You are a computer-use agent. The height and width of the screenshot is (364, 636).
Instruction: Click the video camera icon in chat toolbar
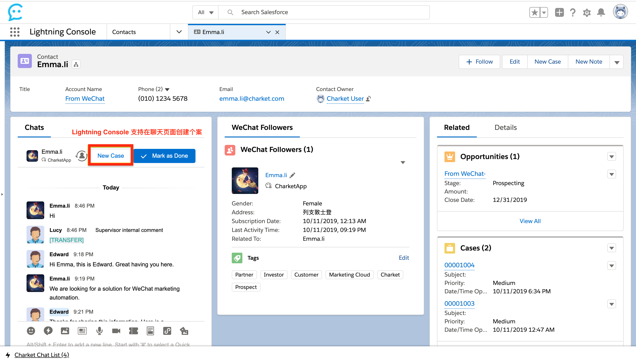[x=116, y=331]
